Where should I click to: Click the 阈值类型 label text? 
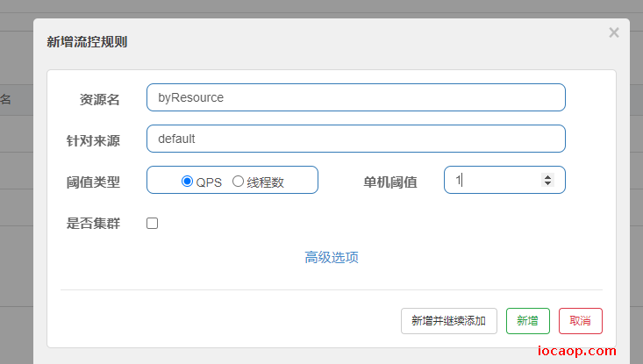click(x=93, y=182)
